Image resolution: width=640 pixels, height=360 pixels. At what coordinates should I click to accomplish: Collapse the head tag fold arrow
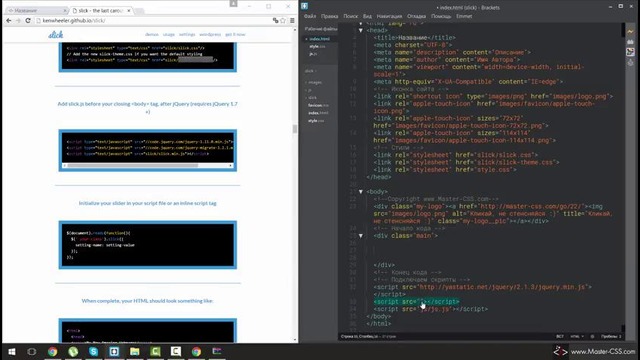point(361,30)
